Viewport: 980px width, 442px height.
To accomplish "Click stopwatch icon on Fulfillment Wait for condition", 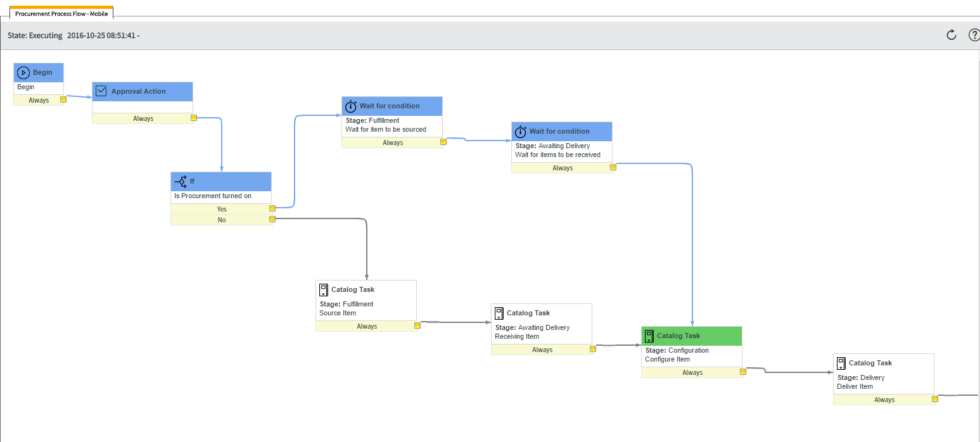I will [350, 106].
